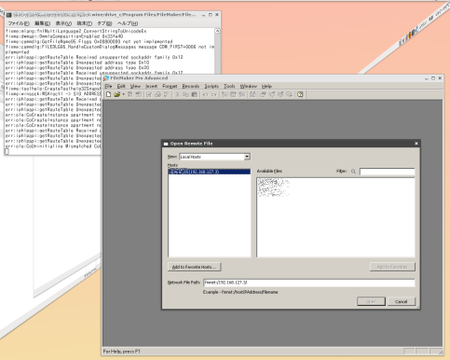
Task: Open the ファイル menu in the terminal window
Action: point(19,23)
